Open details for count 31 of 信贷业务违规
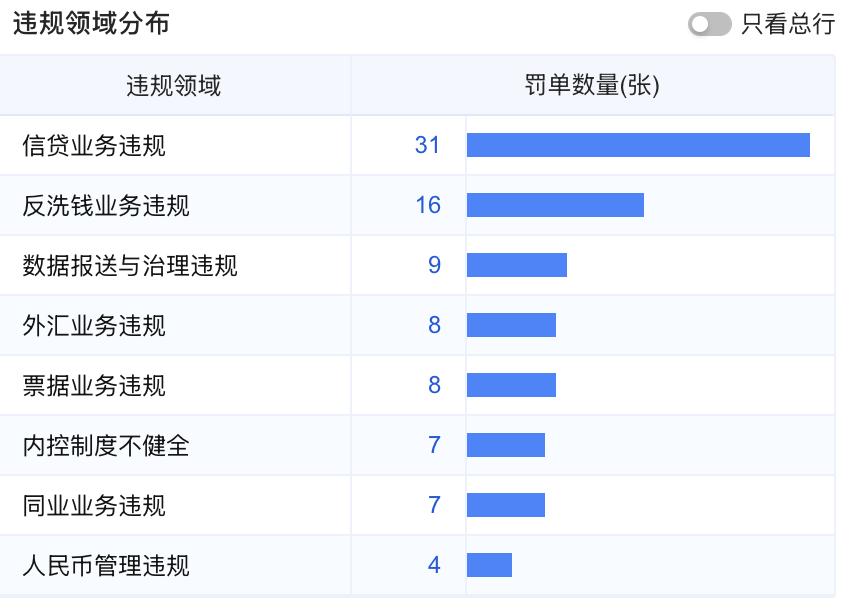The width and height of the screenshot is (854, 616). point(434,145)
